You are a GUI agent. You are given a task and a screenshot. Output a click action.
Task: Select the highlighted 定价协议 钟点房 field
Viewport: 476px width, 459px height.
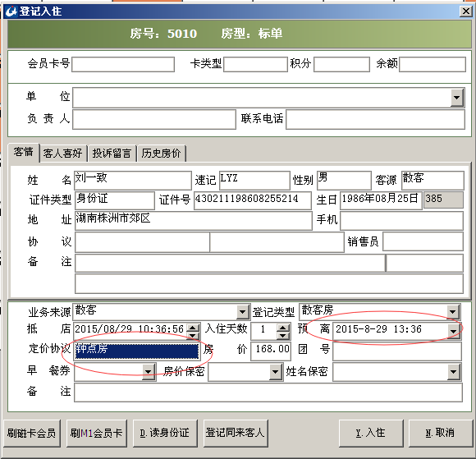pos(137,350)
